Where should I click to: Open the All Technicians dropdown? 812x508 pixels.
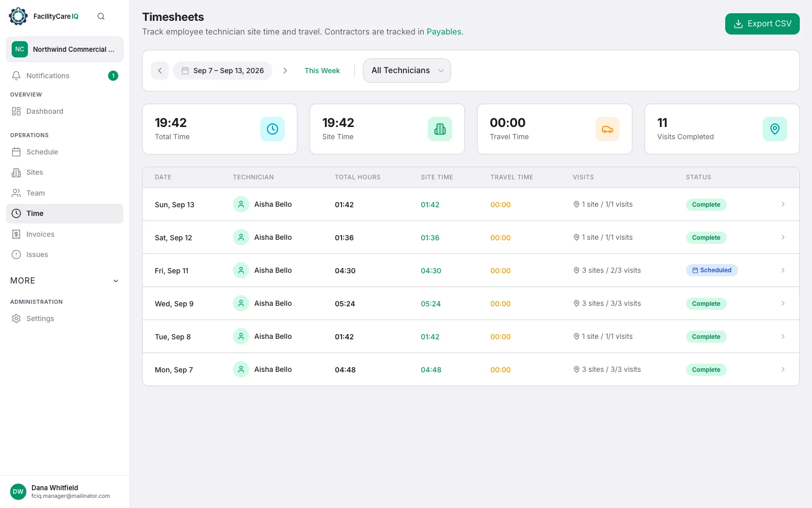407,71
